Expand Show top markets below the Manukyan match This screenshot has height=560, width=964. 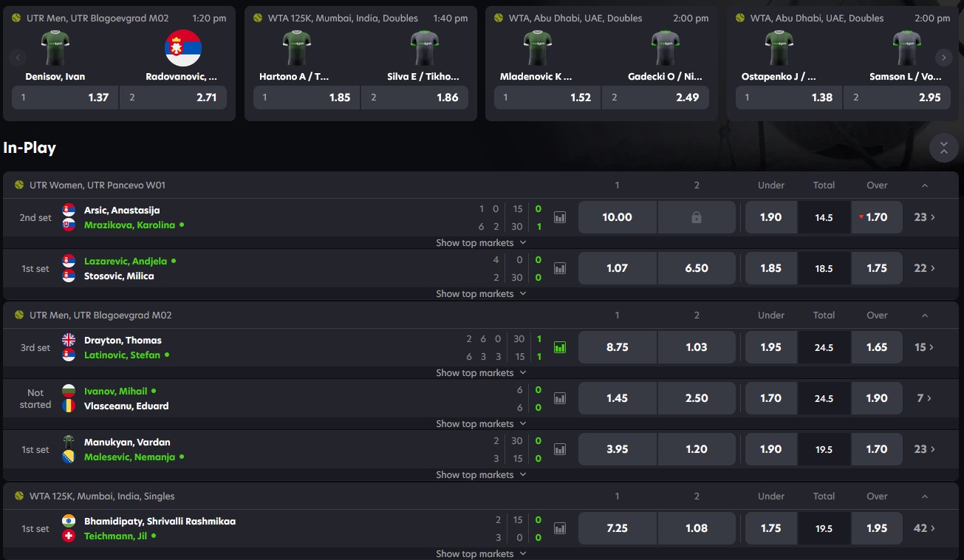(x=481, y=474)
